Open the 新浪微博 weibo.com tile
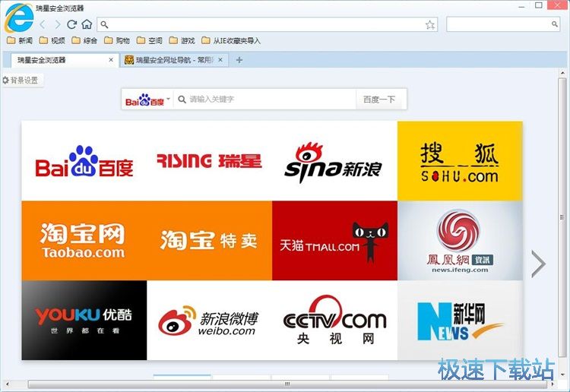570x392 pixels. [210, 320]
